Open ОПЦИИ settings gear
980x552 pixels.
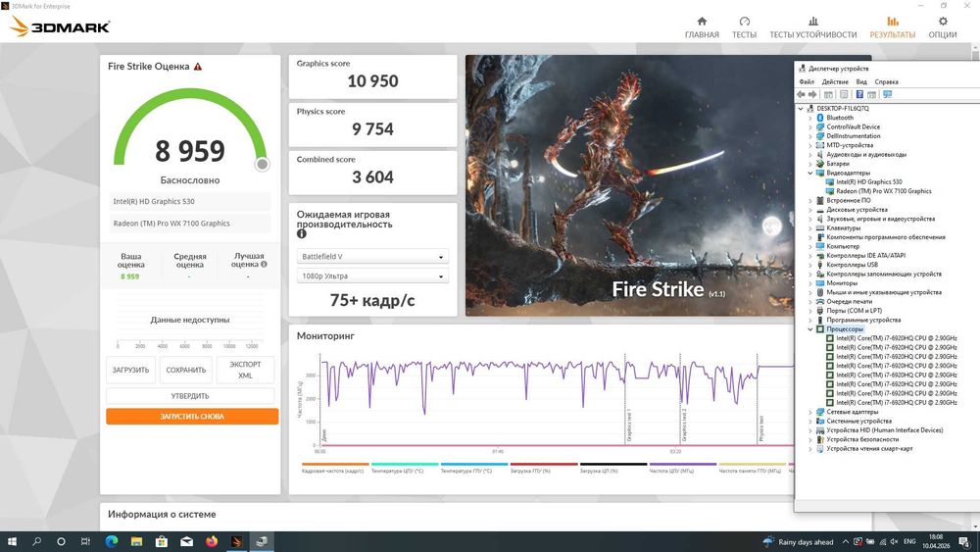click(x=943, y=27)
